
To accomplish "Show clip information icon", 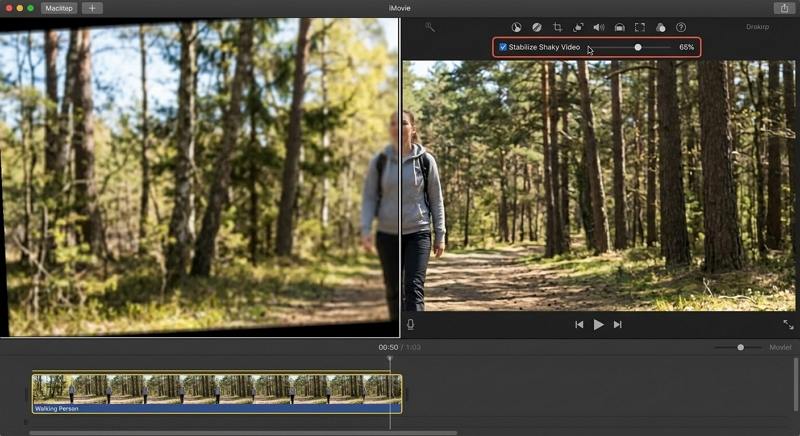I will point(681,28).
